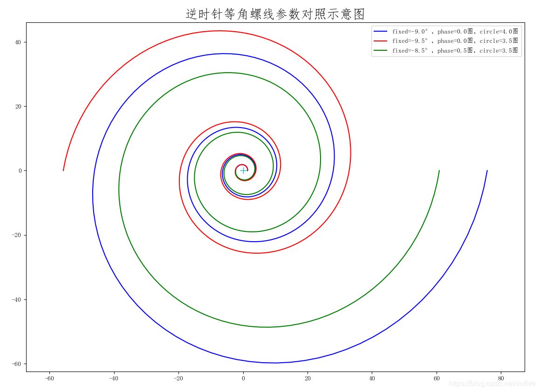The width and height of the screenshot is (540, 392).
Task: Click x-axis tick label 60
Action: [437, 378]
